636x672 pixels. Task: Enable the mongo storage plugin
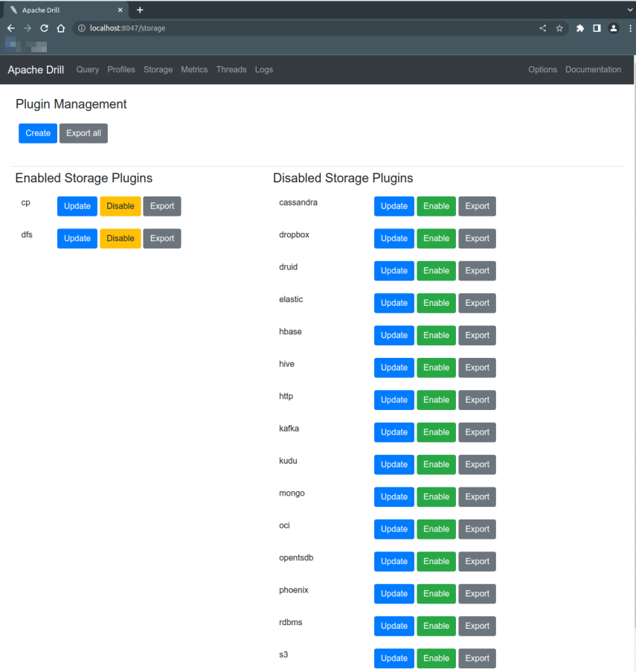pos(436,496)
